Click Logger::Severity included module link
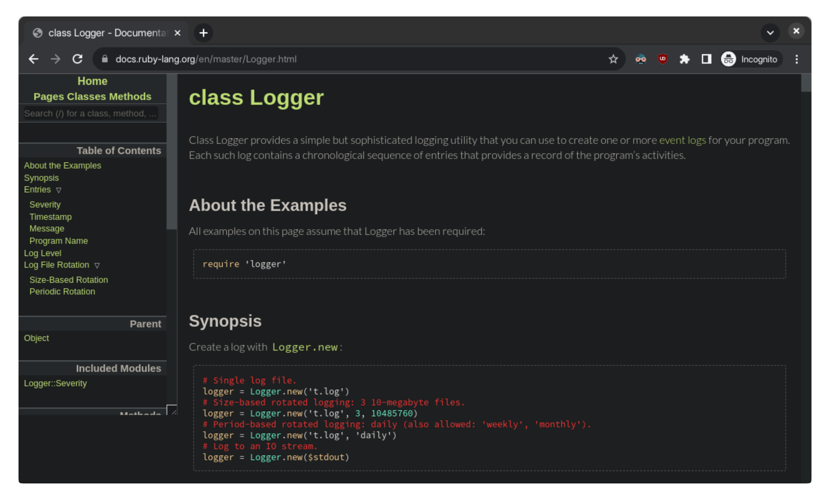The width and height of the screenshot is (830, 504). click(x=54, y=382)
